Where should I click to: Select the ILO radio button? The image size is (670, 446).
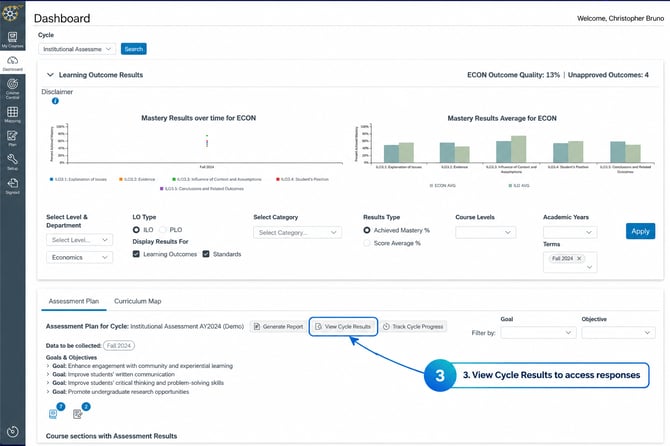136,230
